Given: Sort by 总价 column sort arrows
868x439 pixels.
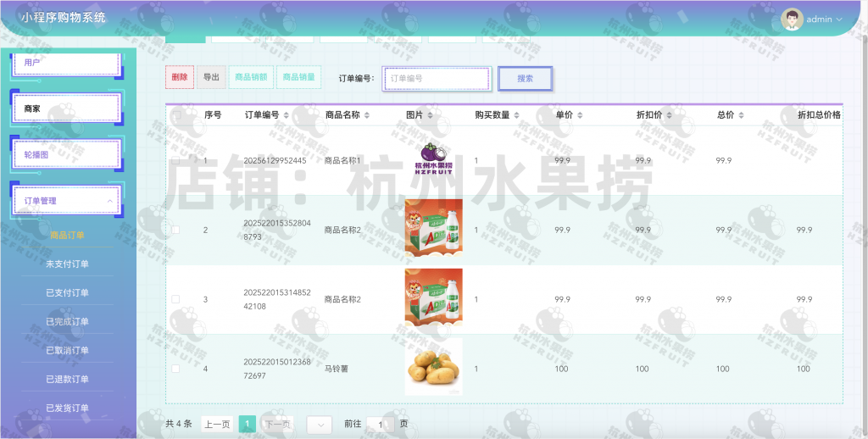Looking at the screenshot, I should 741,115.
